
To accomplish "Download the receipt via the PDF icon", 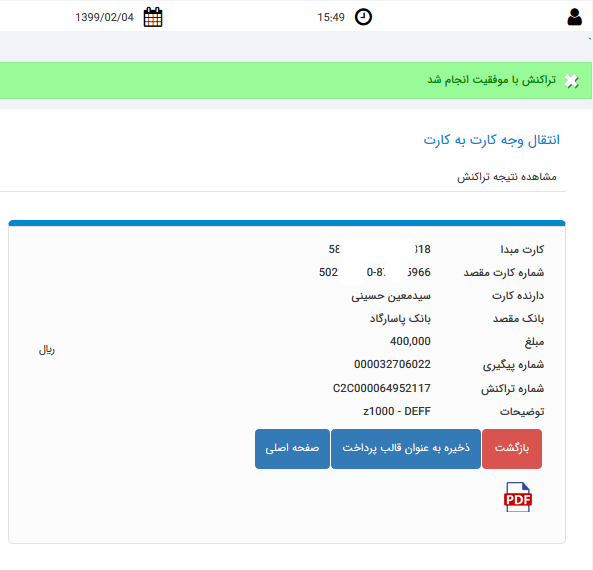I will point(518,497).
